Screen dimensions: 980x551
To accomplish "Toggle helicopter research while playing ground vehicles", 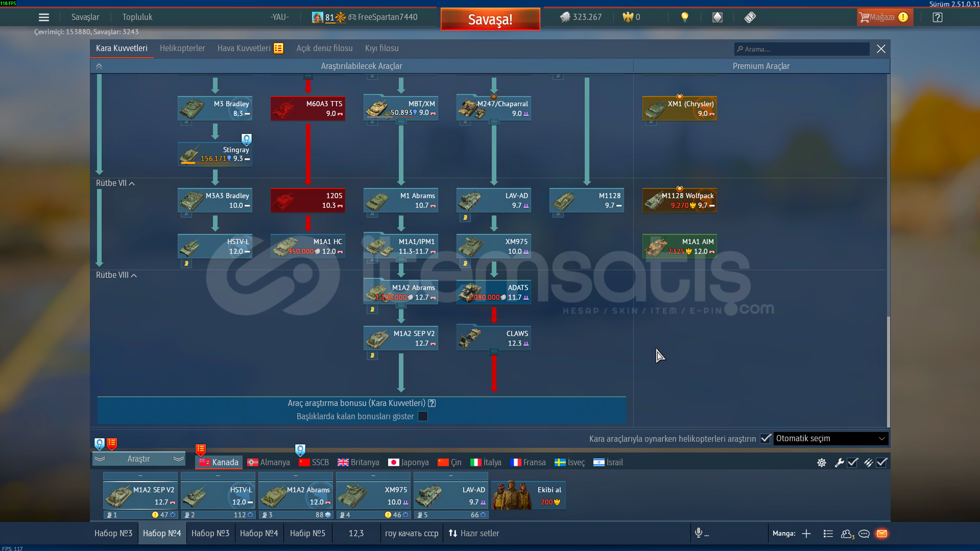I will tap(766, 439).
